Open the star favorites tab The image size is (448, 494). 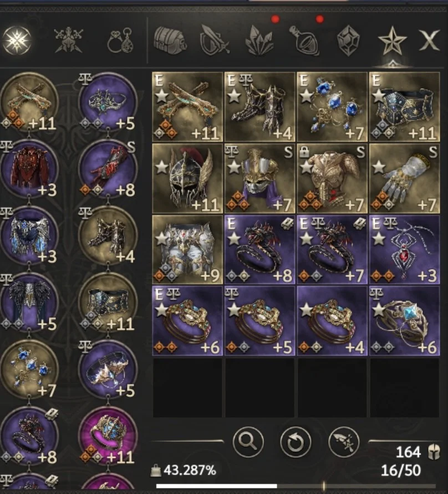(393, 41)
